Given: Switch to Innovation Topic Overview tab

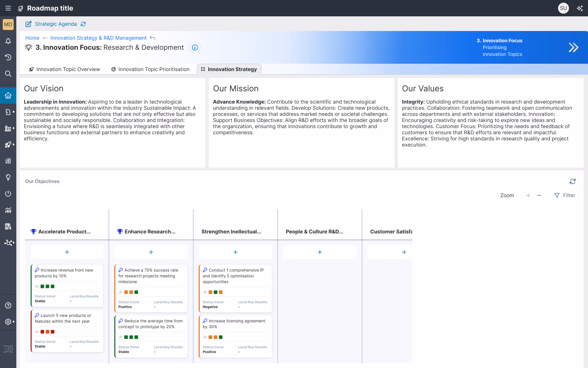Looking at the screenshot, I should [x=64, y=69].
